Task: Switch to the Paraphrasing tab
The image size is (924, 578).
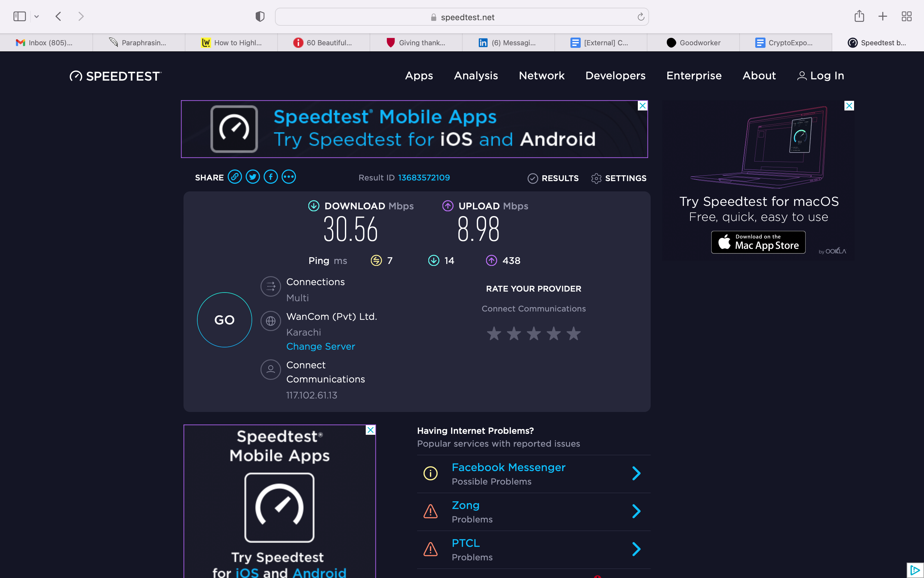Action: pyautogui.click(x=139, y=42)
